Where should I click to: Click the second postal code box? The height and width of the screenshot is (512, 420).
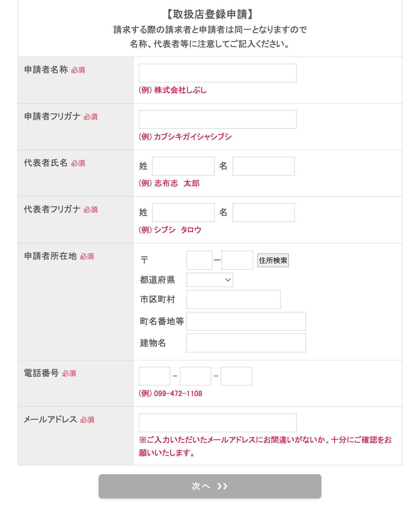pyautogui.click(x=237, y=260)
